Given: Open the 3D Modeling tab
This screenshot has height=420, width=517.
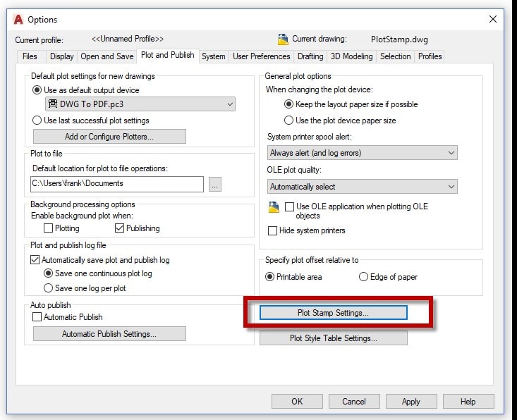Looking at the screenshot, I should pyautogui.click(x=351, y=56).
